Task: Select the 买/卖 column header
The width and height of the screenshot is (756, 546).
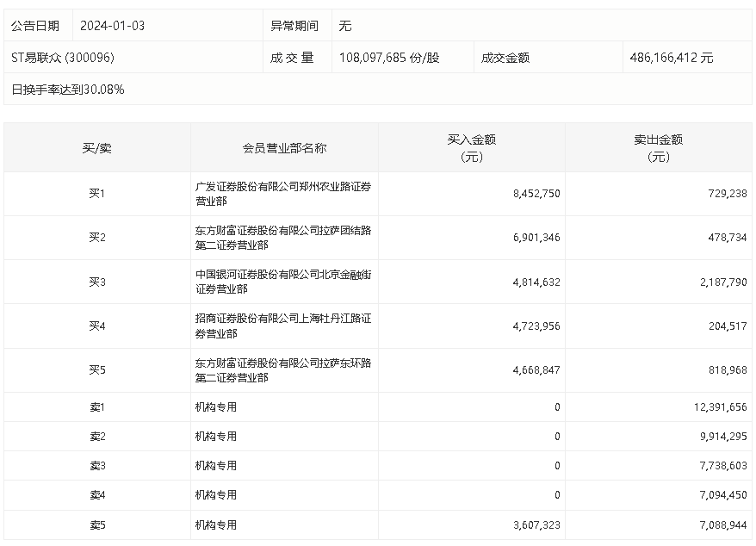Action: tap(96, 147)
